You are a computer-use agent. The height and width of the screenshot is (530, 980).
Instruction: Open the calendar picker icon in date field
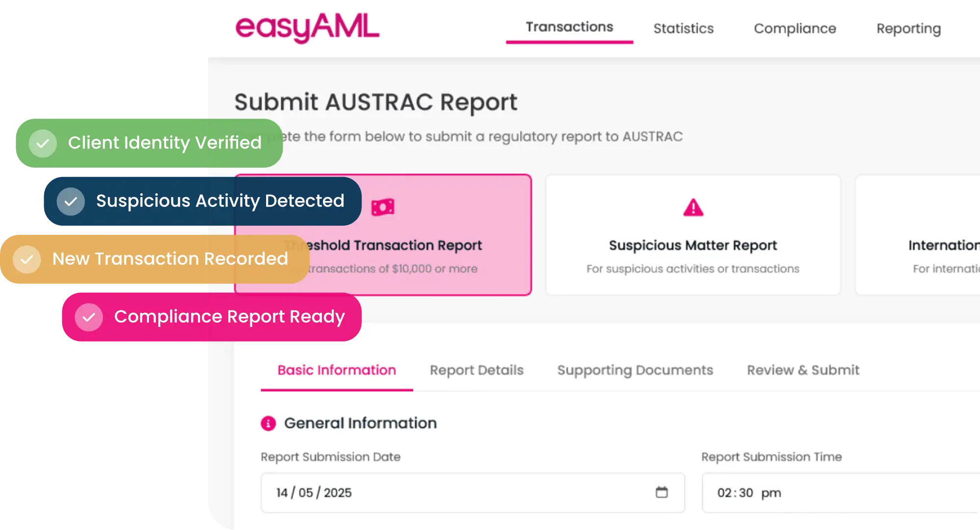(661, 492)
